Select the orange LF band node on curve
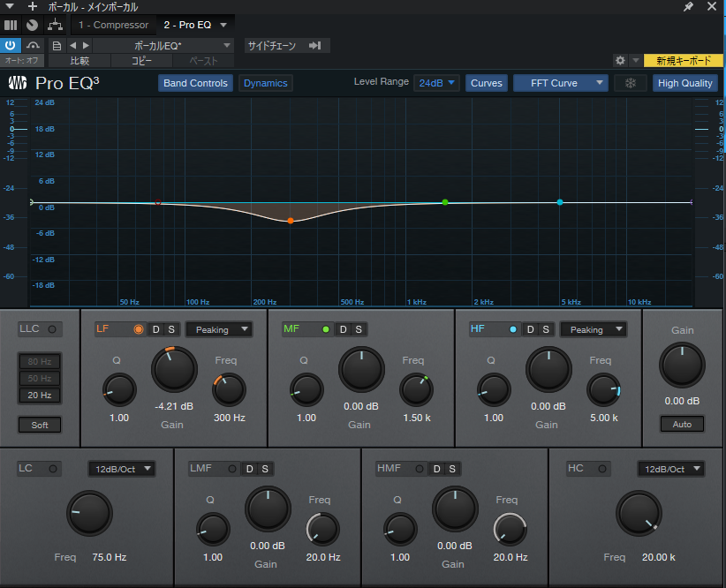726x588 pixels. click(x=291, y=221)
